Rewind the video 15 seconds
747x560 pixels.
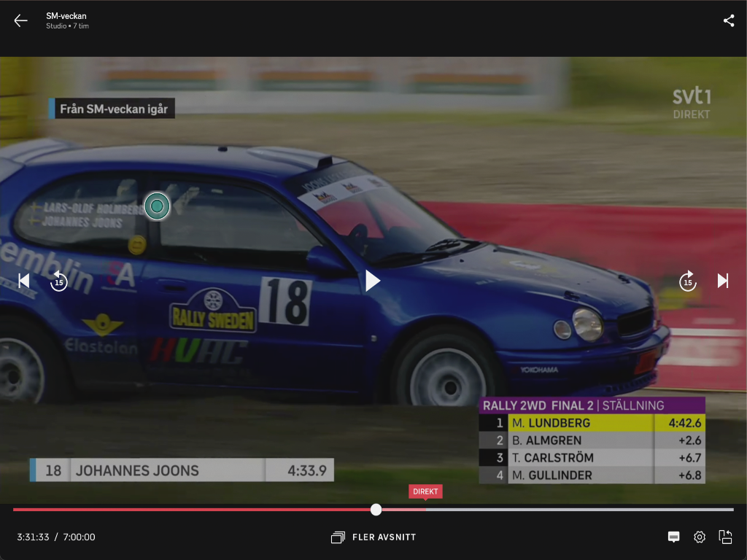click(58, 281)
